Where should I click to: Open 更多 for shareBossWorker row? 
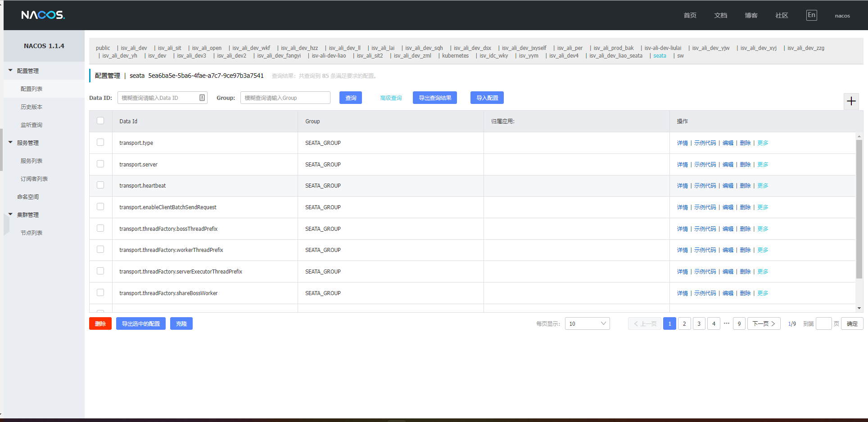click(x=763, y=293)
